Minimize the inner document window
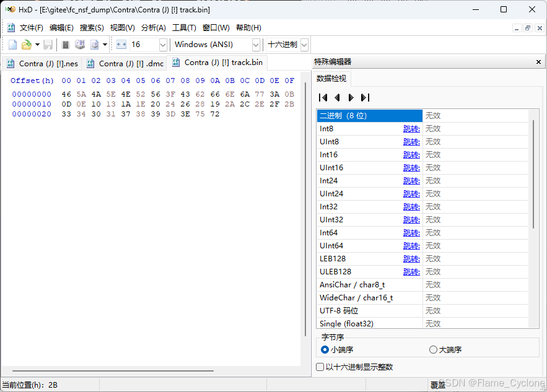Screen dimensions: 547x392 pos(517,28)
